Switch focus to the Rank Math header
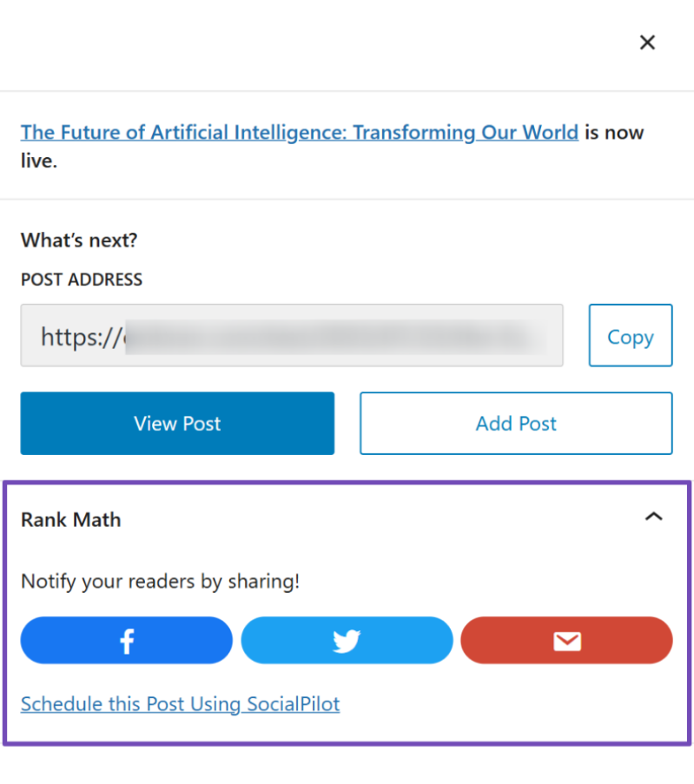The width and height of the screenshot is (694, 784). (70, 519)
